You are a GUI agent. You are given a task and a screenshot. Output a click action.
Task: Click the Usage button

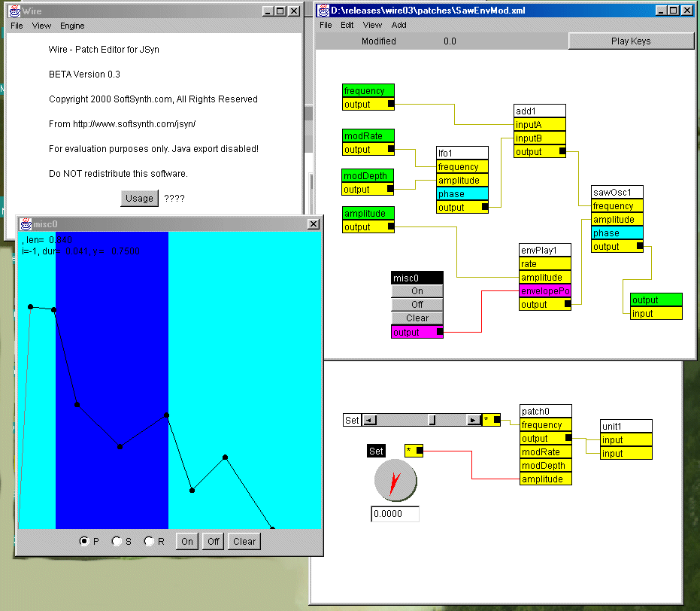pos(139,199)
